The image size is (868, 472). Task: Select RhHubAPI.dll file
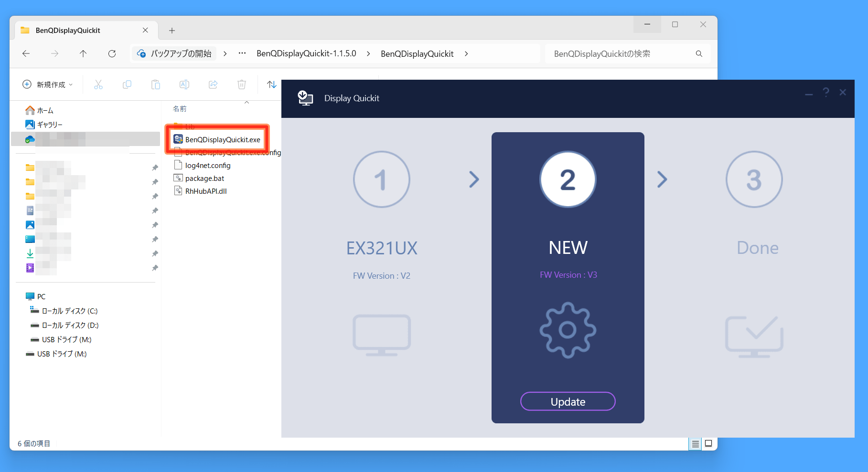pyautogui.click(x=201, y=191)
